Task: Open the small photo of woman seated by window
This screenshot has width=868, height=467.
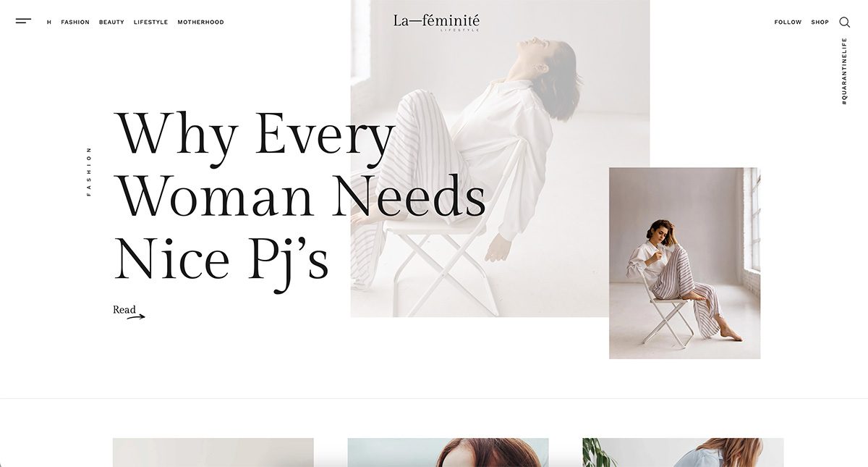Action: point(684,264)
